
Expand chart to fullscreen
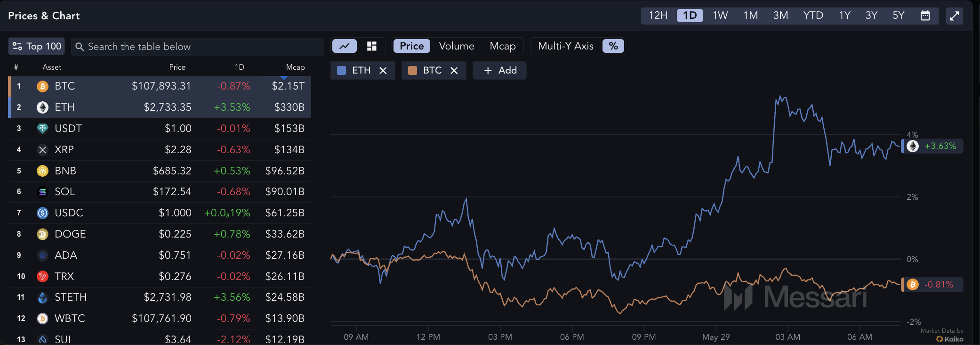(954, 16)
